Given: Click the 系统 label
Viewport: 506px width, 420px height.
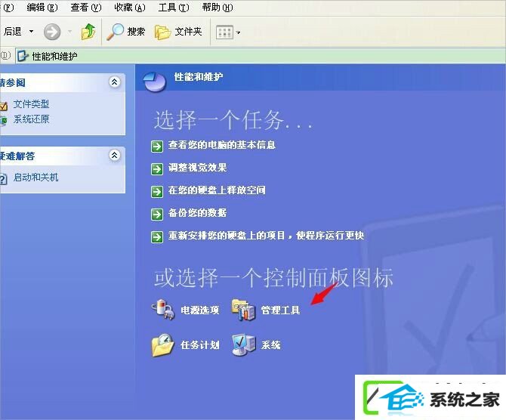Looking at the screenshot, I should point(271,345).
